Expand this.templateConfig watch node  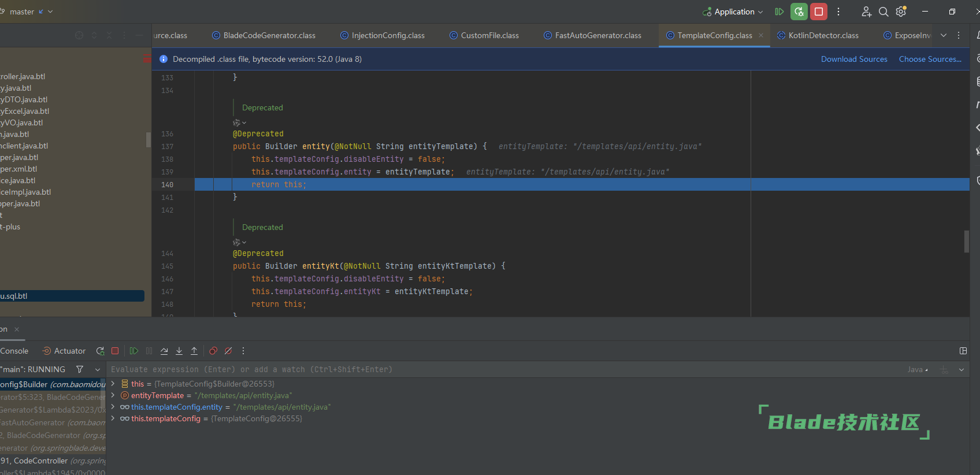click(x=113, y=418)
